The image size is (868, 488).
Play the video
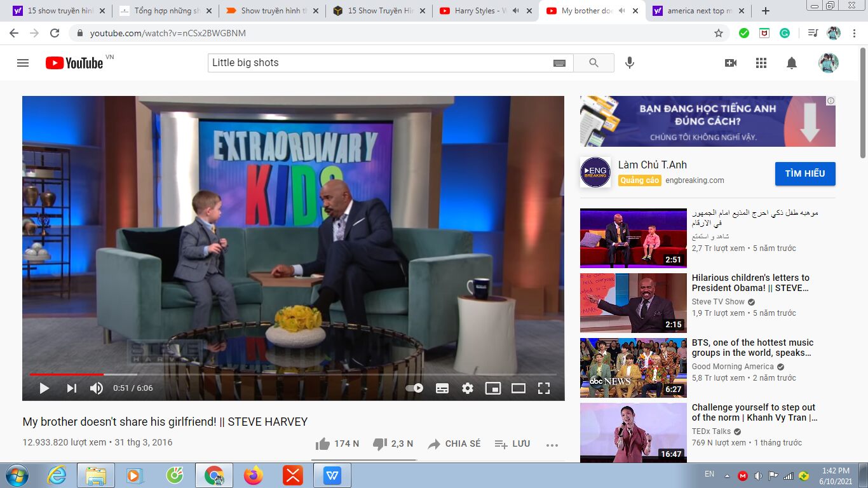tap(44, 388)
